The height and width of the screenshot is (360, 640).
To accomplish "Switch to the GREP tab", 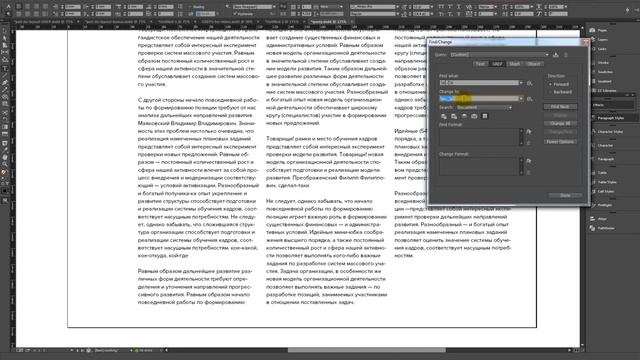I will tap(497, 64).
